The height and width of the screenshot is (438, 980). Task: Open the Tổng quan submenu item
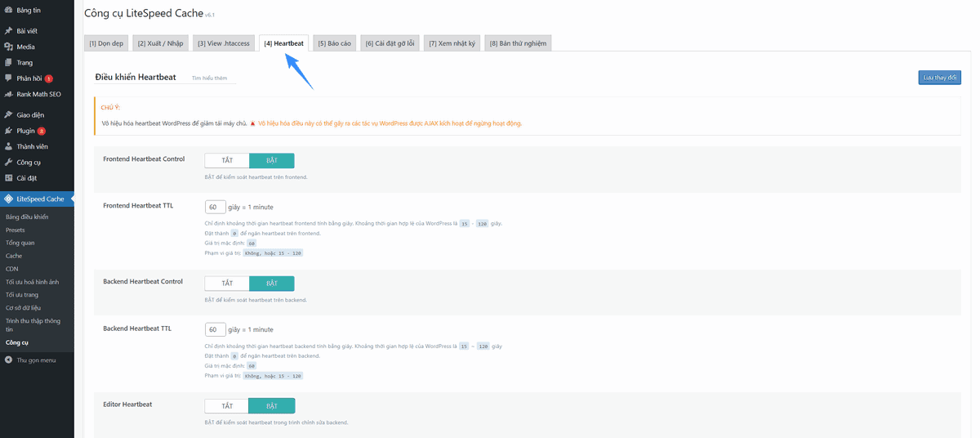20,243
